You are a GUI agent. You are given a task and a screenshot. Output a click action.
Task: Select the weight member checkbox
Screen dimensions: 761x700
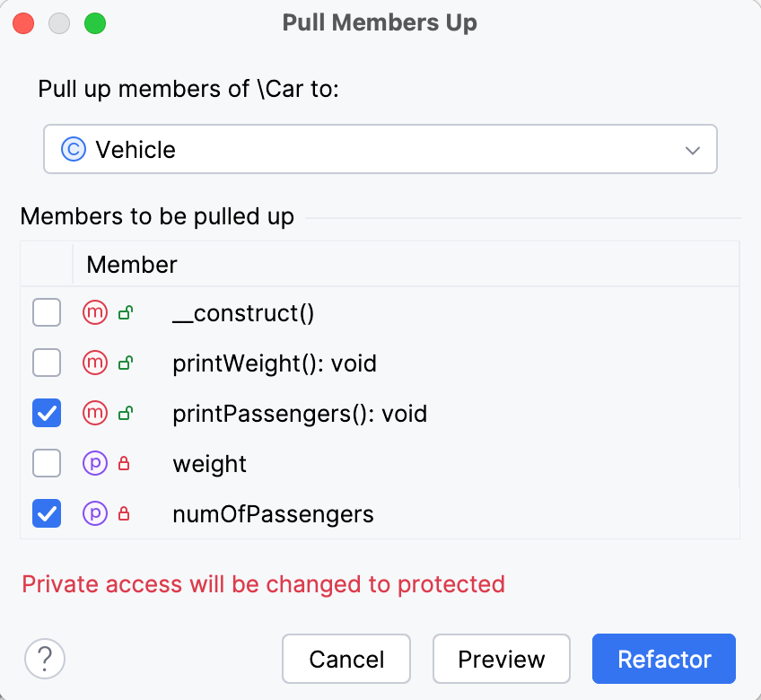pos(47,463)
